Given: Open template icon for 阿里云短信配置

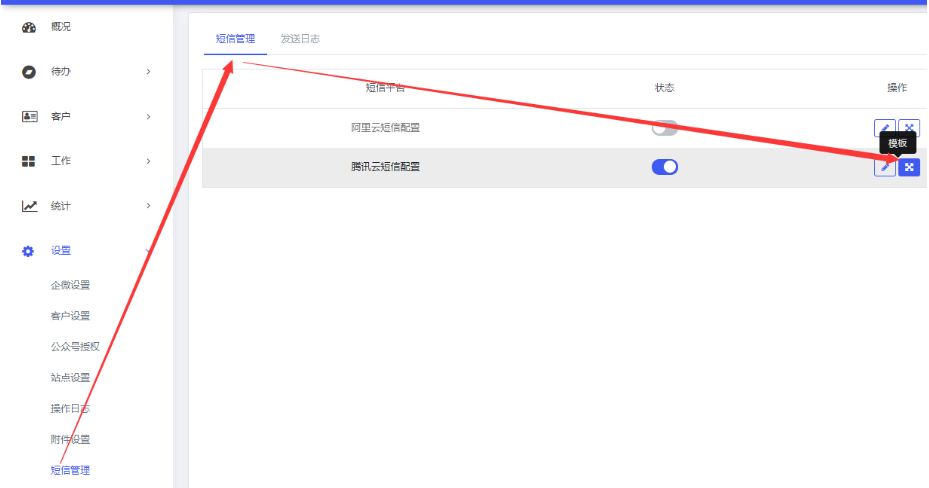Looking at the screenshot, I should 909,127.
